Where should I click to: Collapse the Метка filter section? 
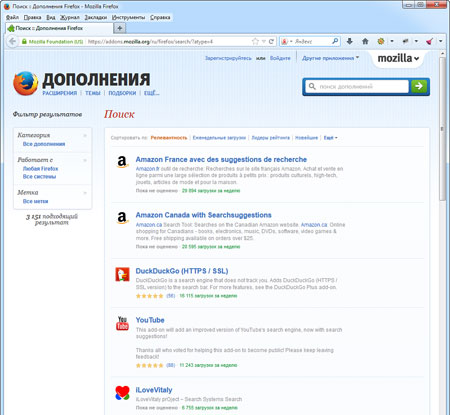[x=85, y=193]
